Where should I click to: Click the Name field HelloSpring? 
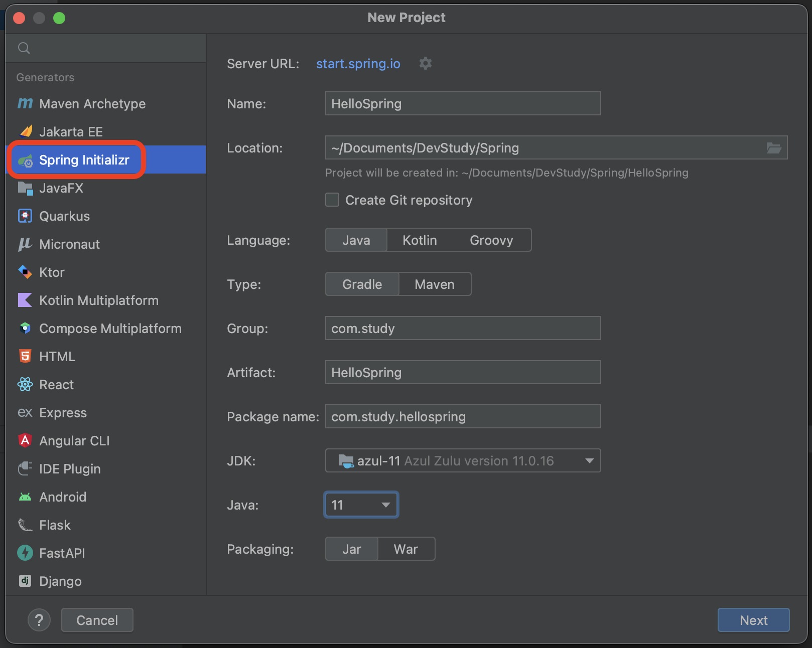(x=463, y=104)
